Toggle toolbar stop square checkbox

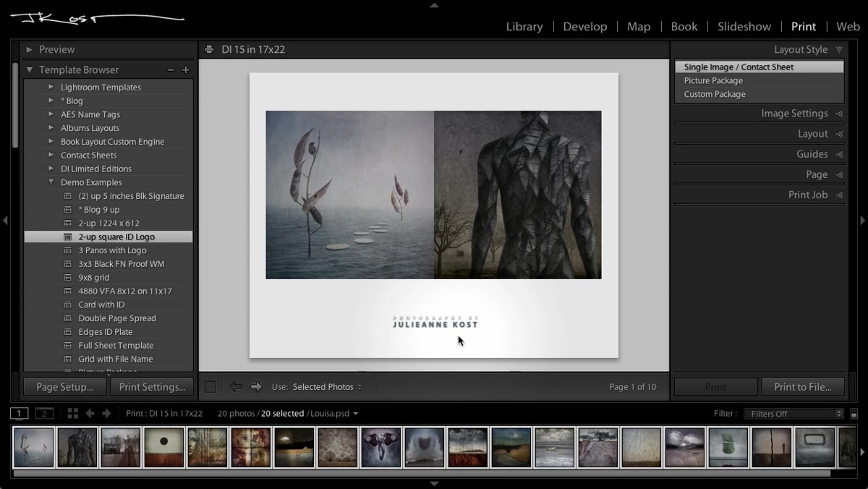pos(210,387)
